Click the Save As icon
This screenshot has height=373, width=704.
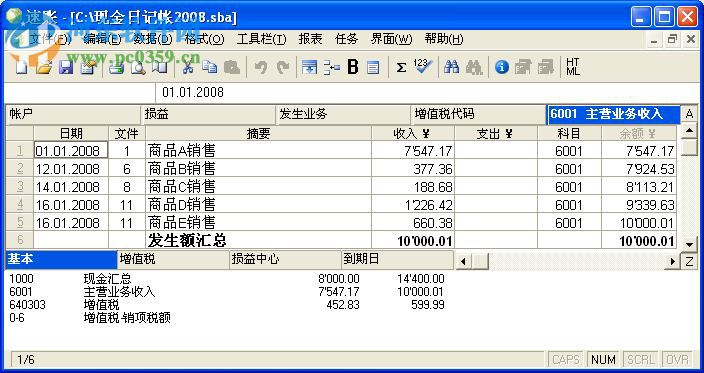click(x=88, y=67)
